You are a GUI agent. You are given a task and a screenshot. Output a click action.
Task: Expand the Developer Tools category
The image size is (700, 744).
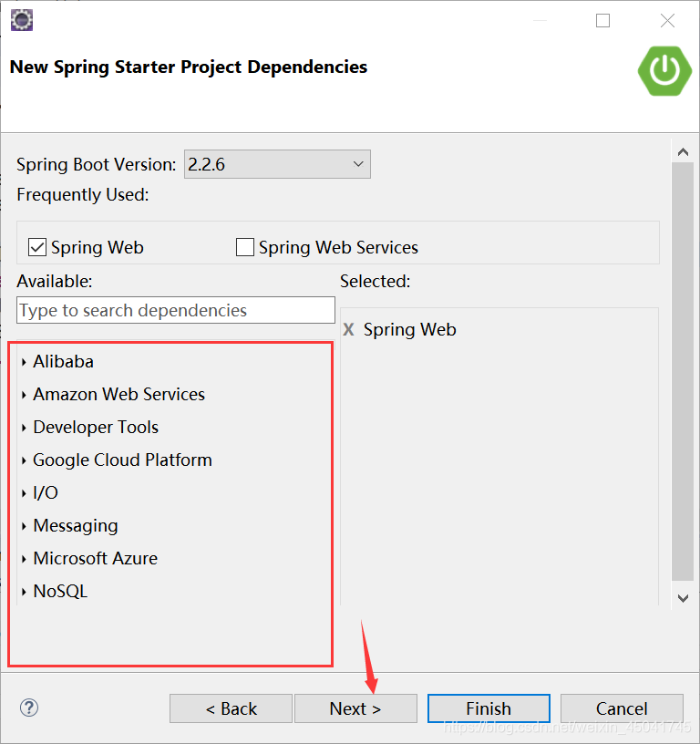point(24,428)
